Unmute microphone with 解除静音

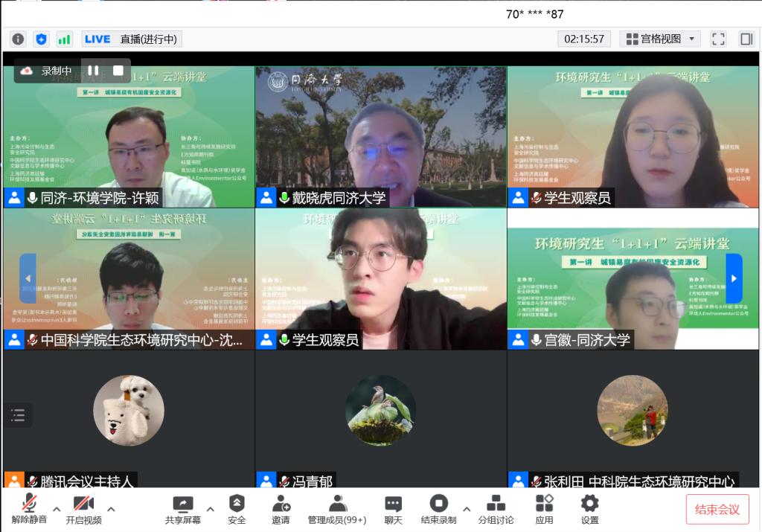30,509
